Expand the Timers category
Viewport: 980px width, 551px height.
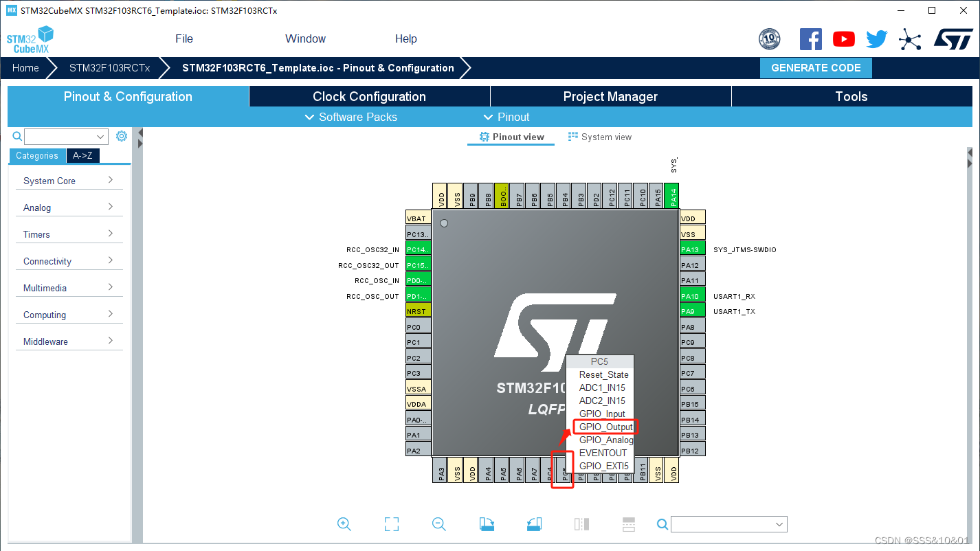click(x=69, y=234)
